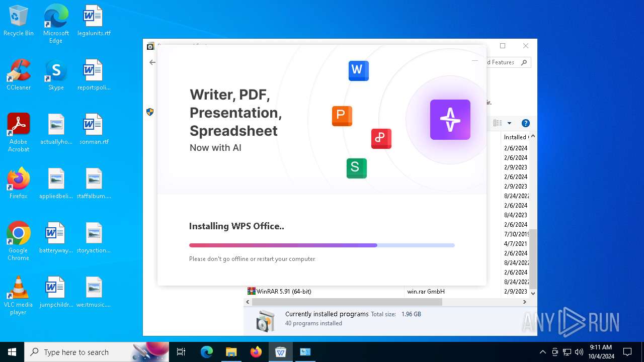Image resolution: width=644 pixels, height=362 pixels.
Task: Select the westmusic... image file
Action: pos(94,292)
